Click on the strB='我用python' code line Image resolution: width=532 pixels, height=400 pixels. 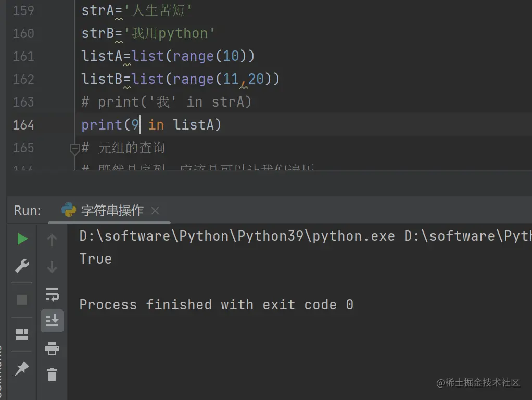point(148,34)
